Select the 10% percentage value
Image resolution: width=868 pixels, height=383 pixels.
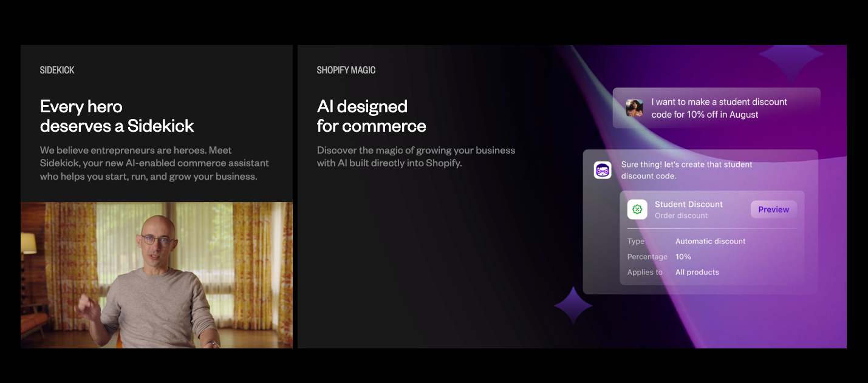683,257
